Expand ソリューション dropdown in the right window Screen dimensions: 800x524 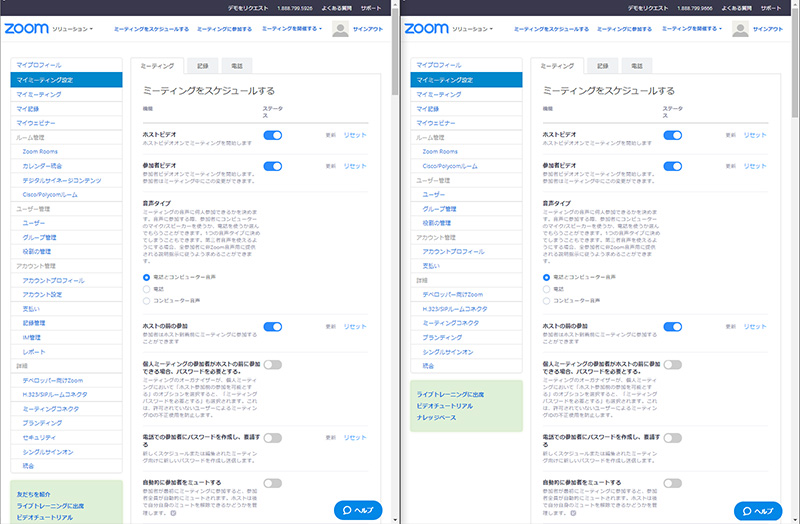473,29
